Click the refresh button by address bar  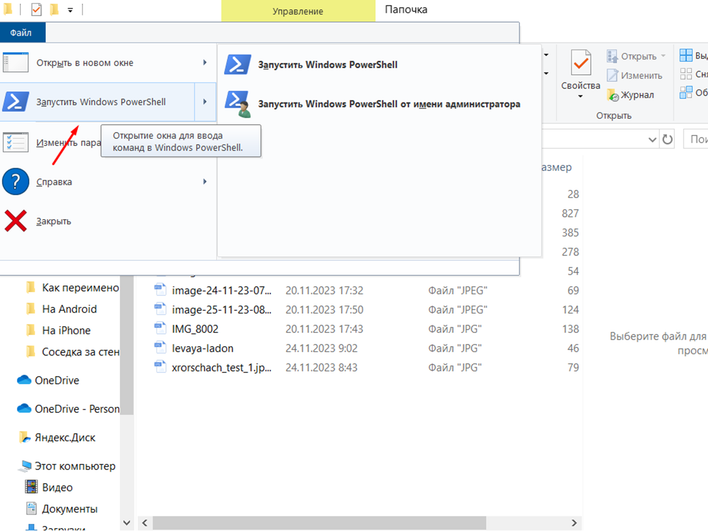point(667,140)
